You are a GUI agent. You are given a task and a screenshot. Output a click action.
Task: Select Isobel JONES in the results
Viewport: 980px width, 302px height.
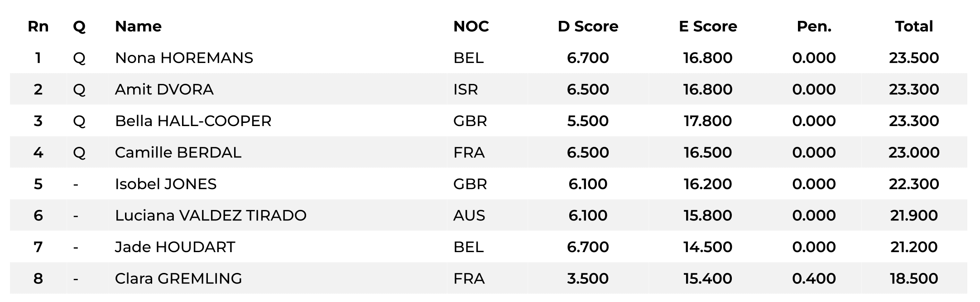point(166,184)
